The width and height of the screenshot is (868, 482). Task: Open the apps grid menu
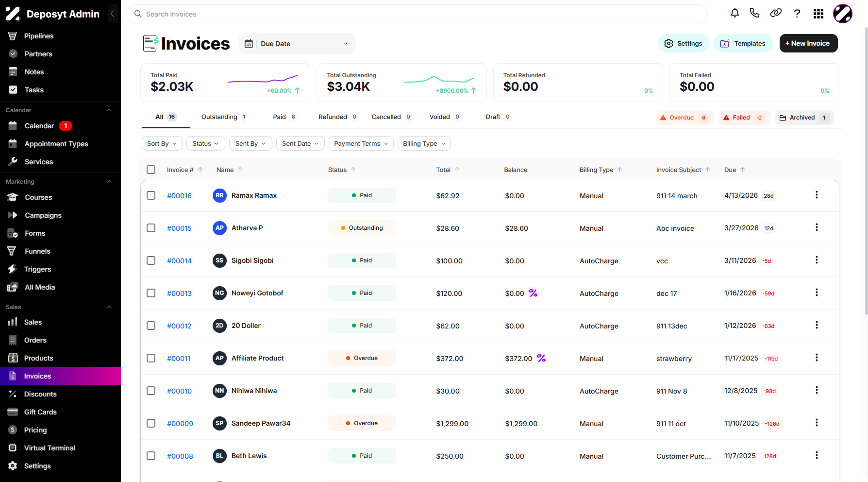(x=818, y=14)
